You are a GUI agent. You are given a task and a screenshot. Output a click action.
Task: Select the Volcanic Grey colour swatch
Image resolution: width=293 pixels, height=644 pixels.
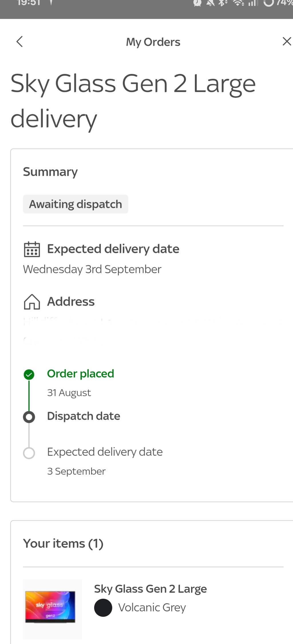(x=103, y=608)
